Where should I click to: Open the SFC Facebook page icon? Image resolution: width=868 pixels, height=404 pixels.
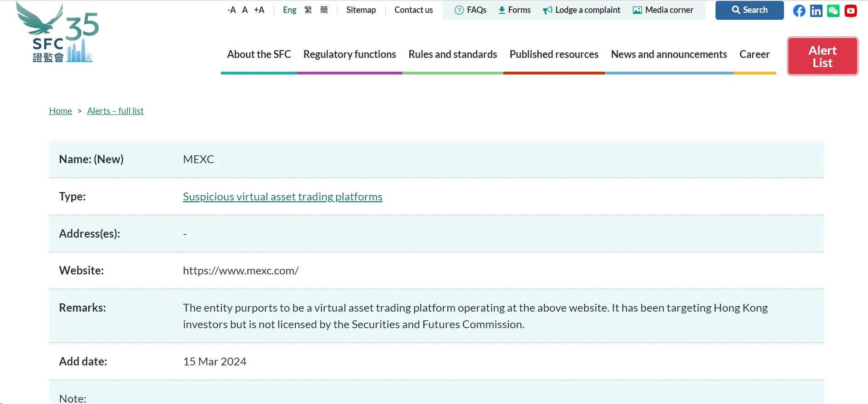799,11
